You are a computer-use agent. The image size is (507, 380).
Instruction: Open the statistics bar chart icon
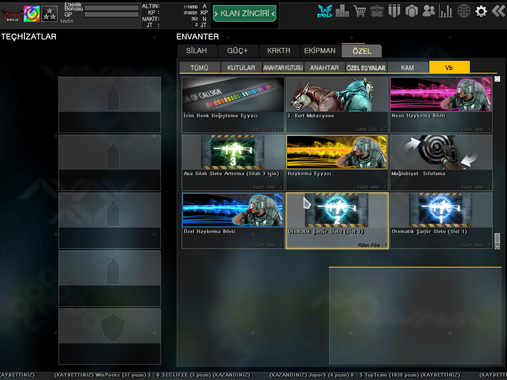point(446,11)
